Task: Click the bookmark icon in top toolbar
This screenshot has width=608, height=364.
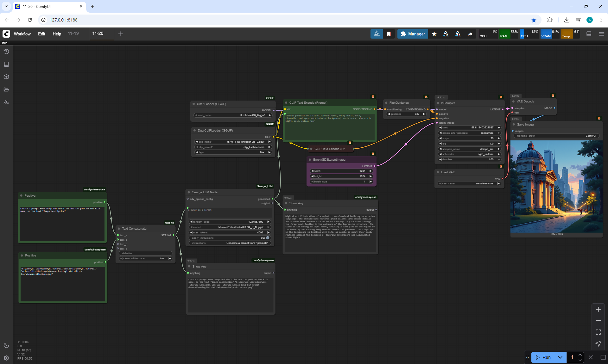Action: 389,34
